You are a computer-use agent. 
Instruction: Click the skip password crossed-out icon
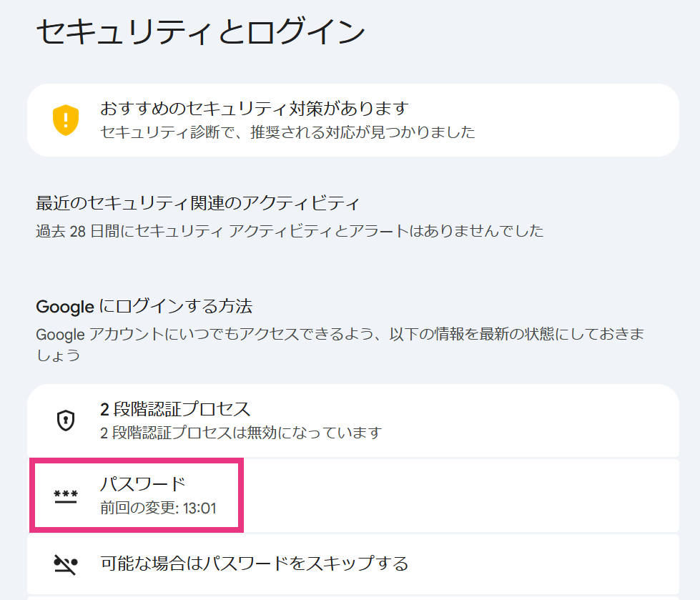(66, 564)
